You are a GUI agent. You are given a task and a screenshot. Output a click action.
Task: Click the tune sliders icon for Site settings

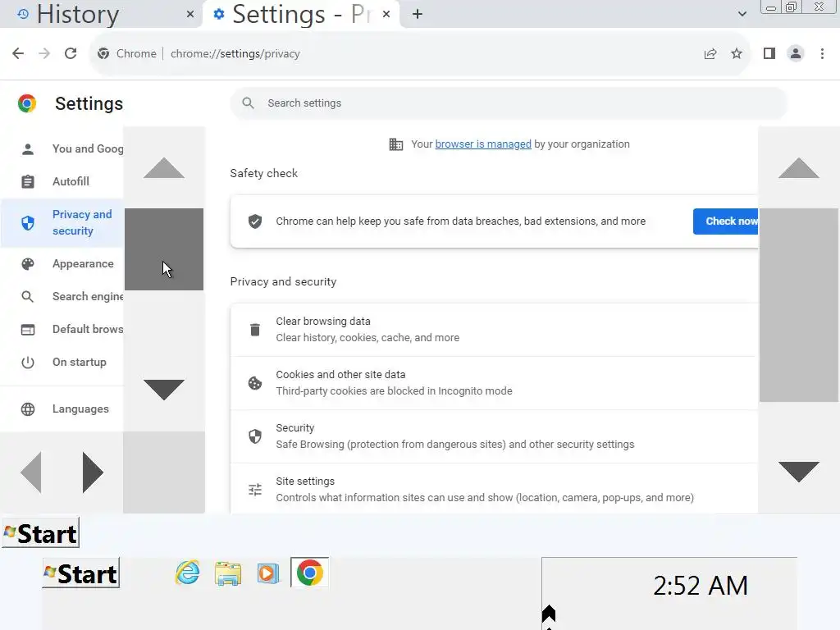255,490
